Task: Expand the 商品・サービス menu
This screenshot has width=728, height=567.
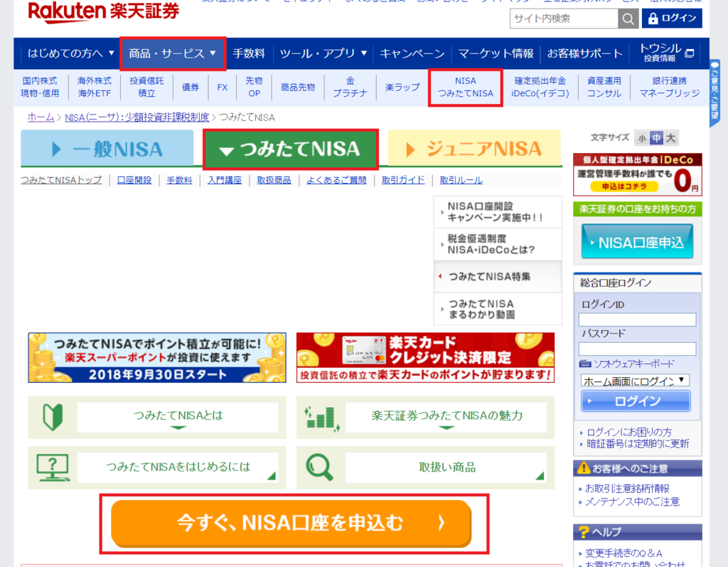Action: tap(172, 53)
